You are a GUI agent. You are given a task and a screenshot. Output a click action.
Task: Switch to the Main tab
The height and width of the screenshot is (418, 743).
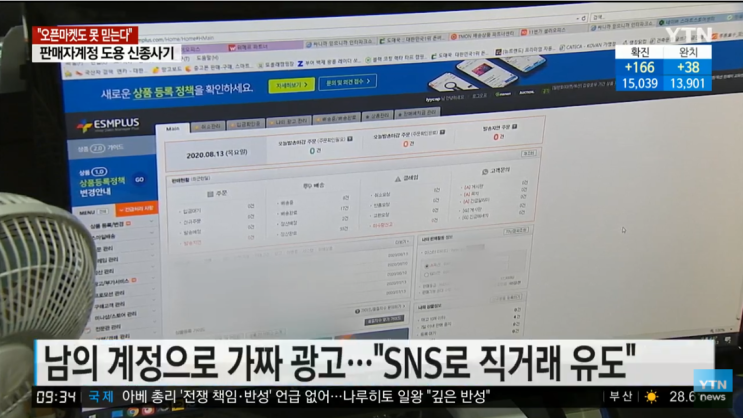172,128
